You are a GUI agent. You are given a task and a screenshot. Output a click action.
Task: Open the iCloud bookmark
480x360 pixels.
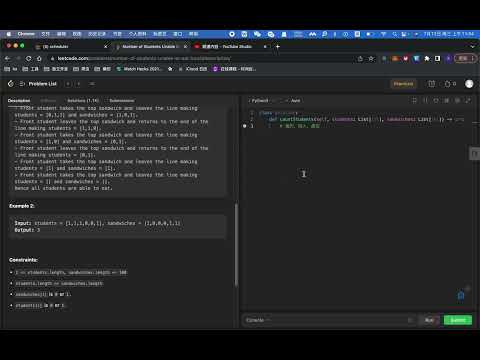point(193,69)
